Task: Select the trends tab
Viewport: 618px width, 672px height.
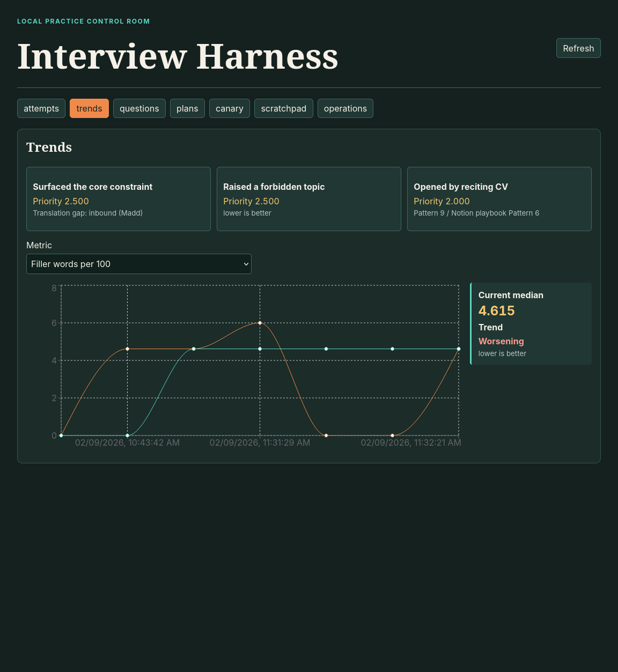Action: 89,108
